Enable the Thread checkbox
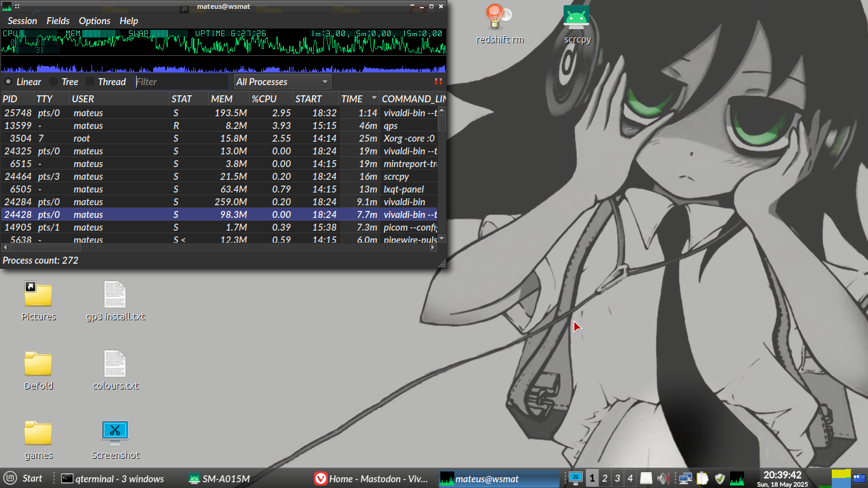 (106, 81)
